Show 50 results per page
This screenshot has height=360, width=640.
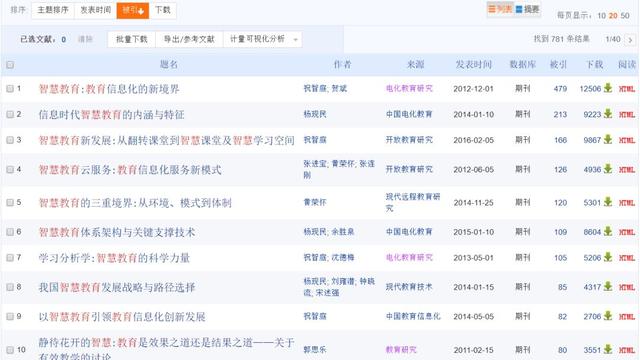pyautogui.click(x=625, y=16)
